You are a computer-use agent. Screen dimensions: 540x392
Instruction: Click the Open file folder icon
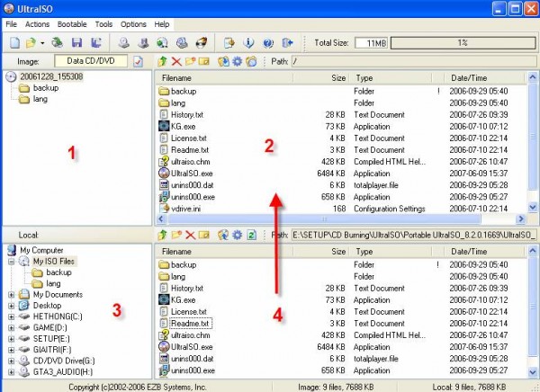[x=31, y=42]
